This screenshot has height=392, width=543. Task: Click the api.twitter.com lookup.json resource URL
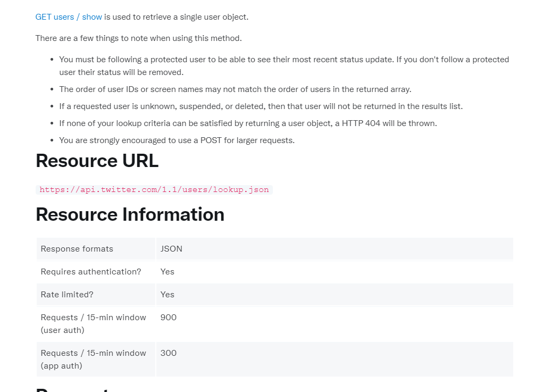(x=154, y=190)
